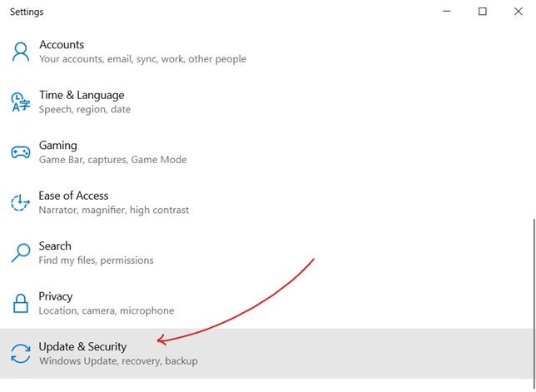Click the Ease of Access icon

(x=20, y=202)
